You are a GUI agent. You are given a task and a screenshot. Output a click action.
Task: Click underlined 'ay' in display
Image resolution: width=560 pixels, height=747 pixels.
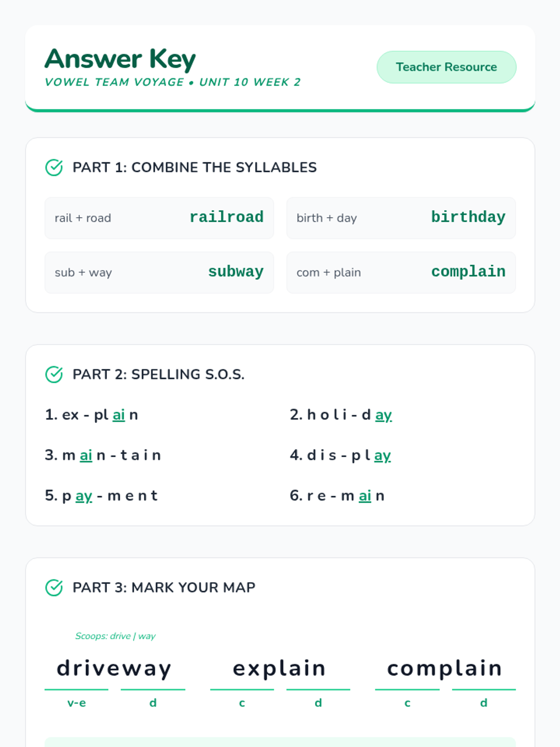[x=383, y=455]
